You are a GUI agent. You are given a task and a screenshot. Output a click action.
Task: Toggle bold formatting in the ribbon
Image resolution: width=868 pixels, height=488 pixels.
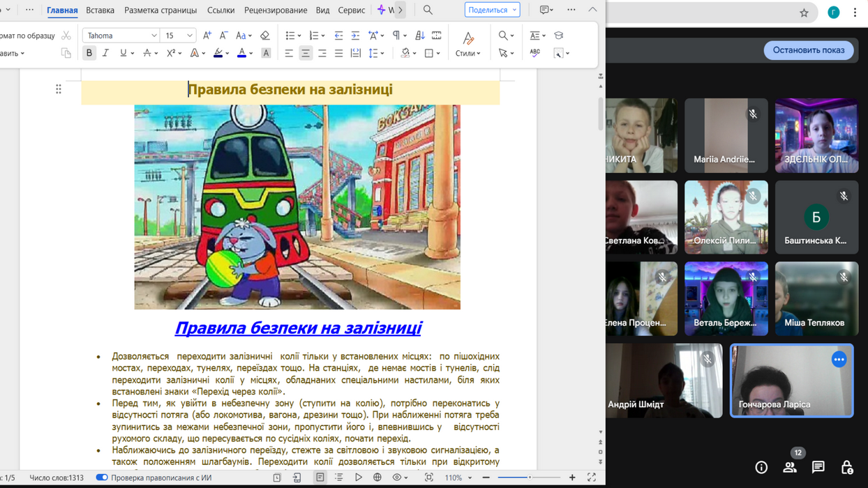click(89, 53)
